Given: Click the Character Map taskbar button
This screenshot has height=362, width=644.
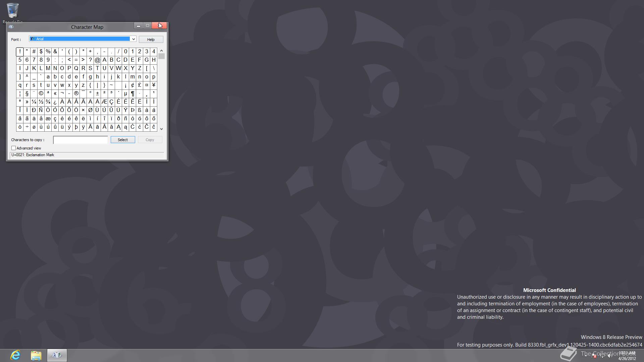Looking at the screenshot, I should point(57,355).
